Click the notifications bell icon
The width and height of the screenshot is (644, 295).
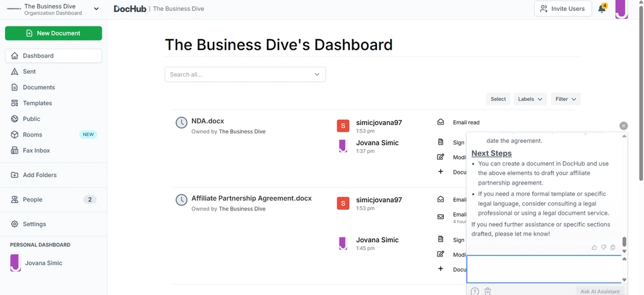[x=602, y=9]
